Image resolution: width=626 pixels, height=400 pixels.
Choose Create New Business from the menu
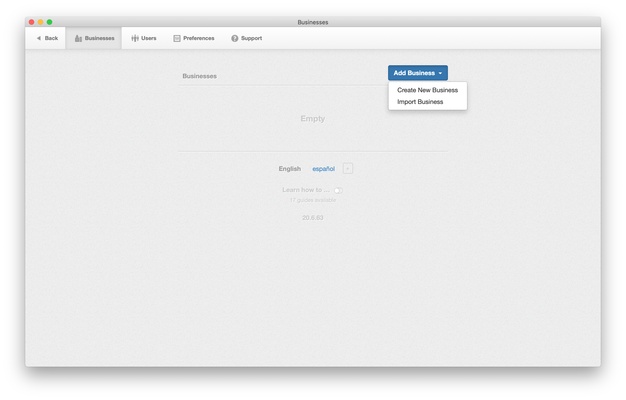[427, 90]
